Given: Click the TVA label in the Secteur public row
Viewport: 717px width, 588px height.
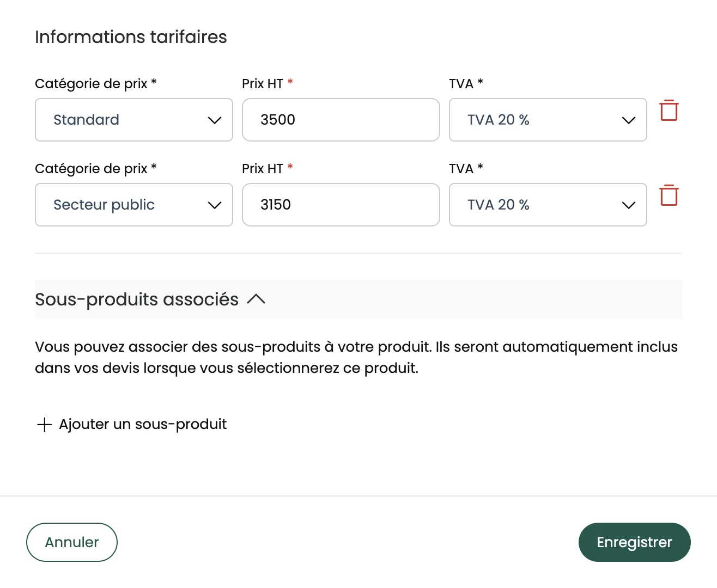Looking at the screenshot, I should pos(466,169).
